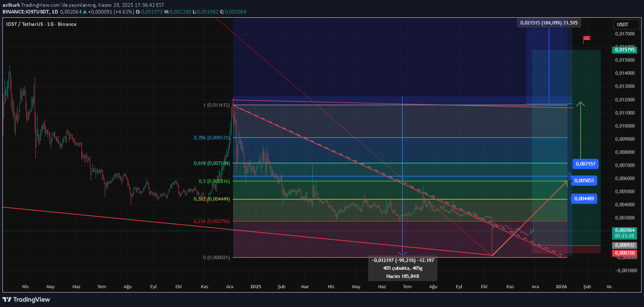Select the 0,005853 blue price callout
Screen dimensions: 644x307
click(584, 180)
